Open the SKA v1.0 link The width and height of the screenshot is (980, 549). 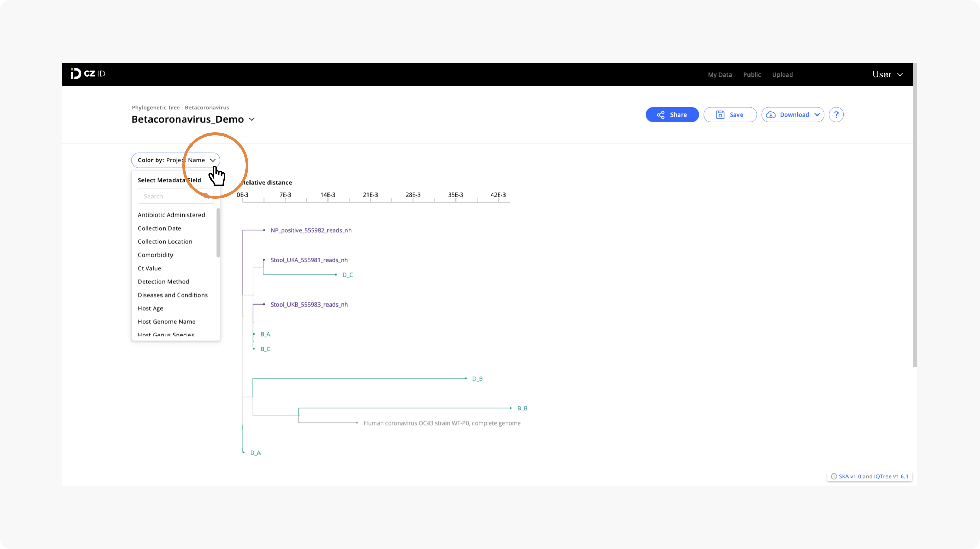pyautogui.click(x=850, y=476)
